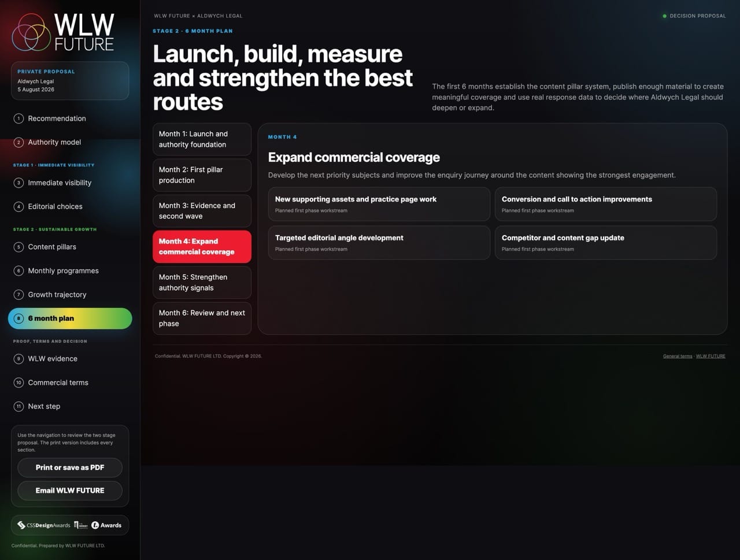740x560 pixels.
Task: Click the Email WLW FUTURE button
Action: (70, 491)
